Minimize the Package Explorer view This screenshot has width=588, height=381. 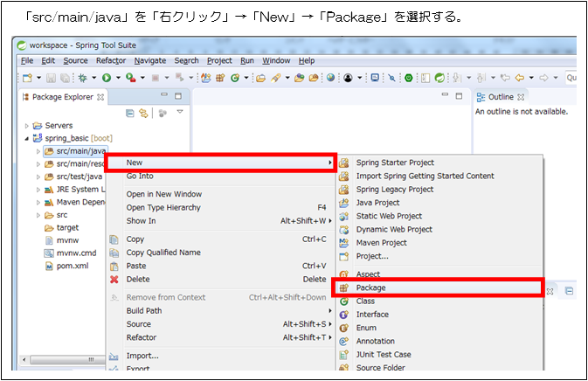pos(164,97)
